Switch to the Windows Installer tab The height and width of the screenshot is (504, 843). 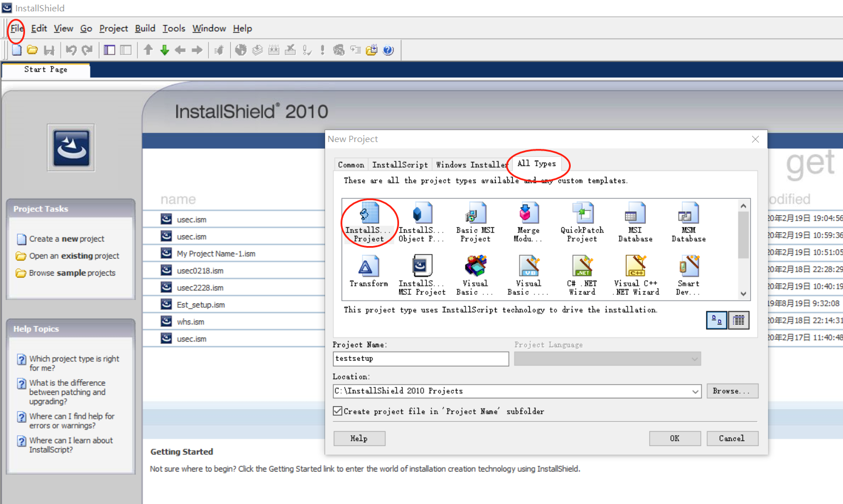tap(471, 165)
